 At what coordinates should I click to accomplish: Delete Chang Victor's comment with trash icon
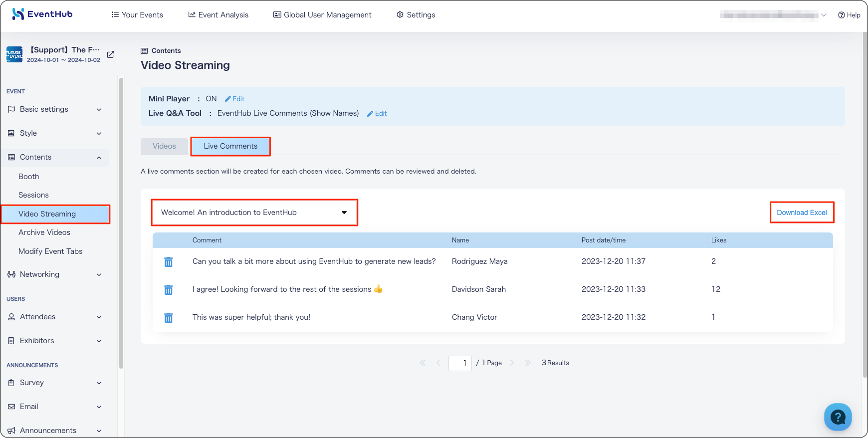click(x=169, y=318)
